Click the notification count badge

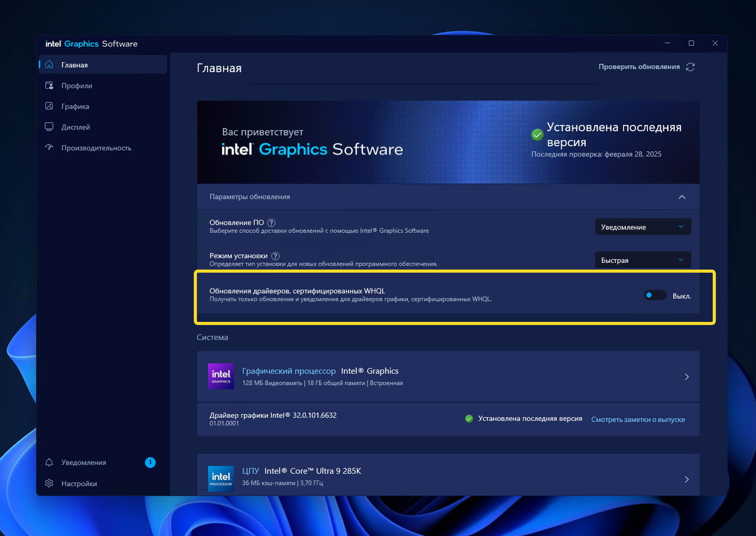click(150, 462)
